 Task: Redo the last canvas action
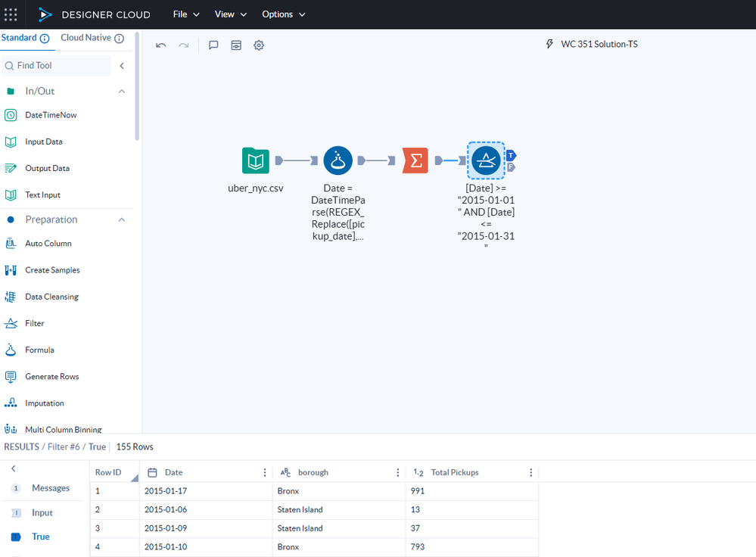click(184, 45)
